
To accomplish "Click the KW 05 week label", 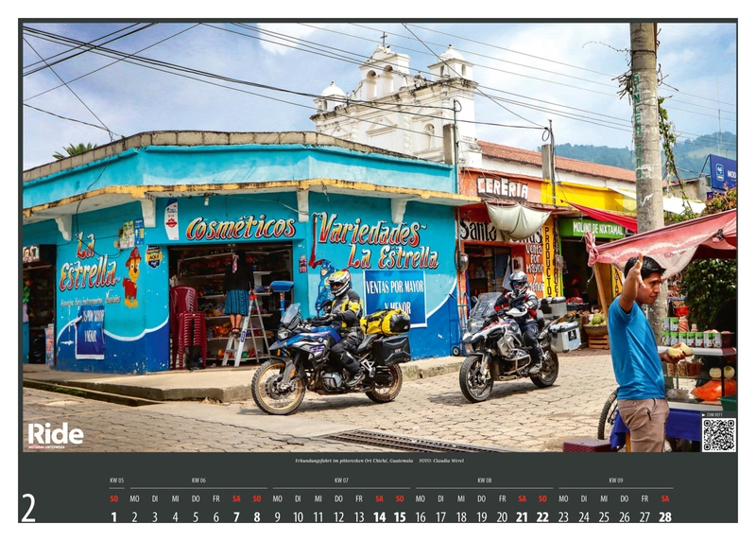I will (116, 480).
